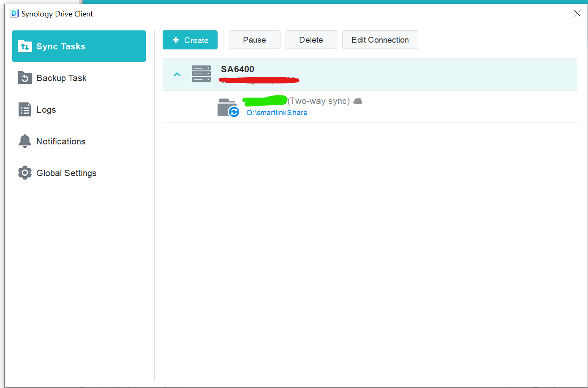Screen dimensions: 588x388
Task: Create a new sync task
Action: click(190, 40)
